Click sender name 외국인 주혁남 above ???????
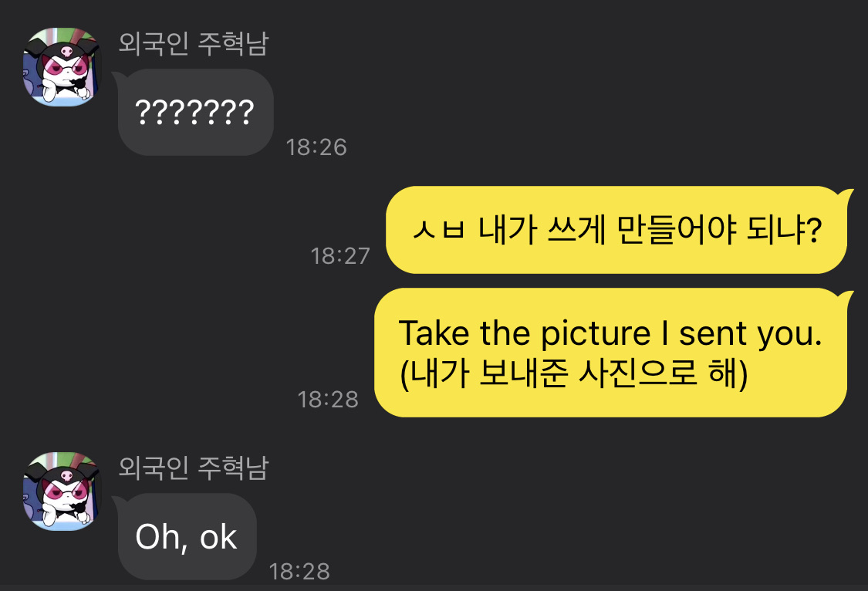The height and width of the screenshot is (591, 868). [x=192, y=43]
